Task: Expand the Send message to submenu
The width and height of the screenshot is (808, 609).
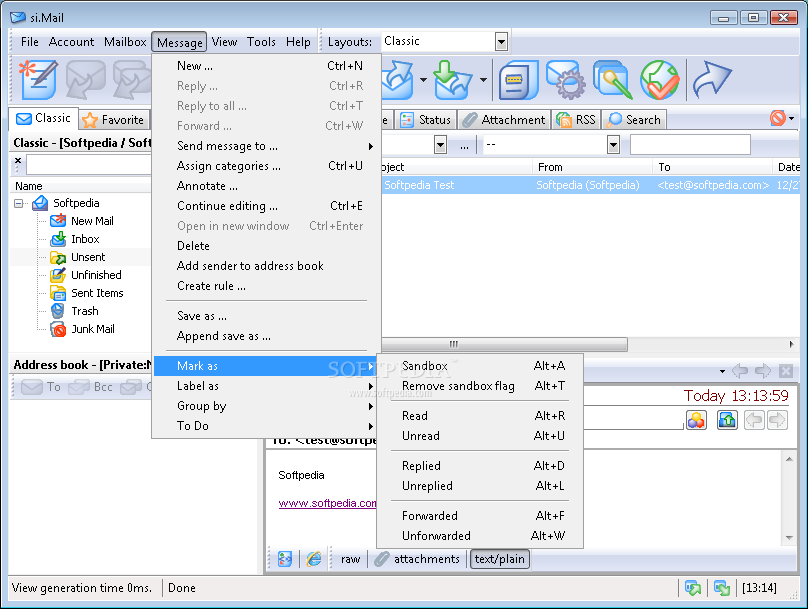Action: 266,146
